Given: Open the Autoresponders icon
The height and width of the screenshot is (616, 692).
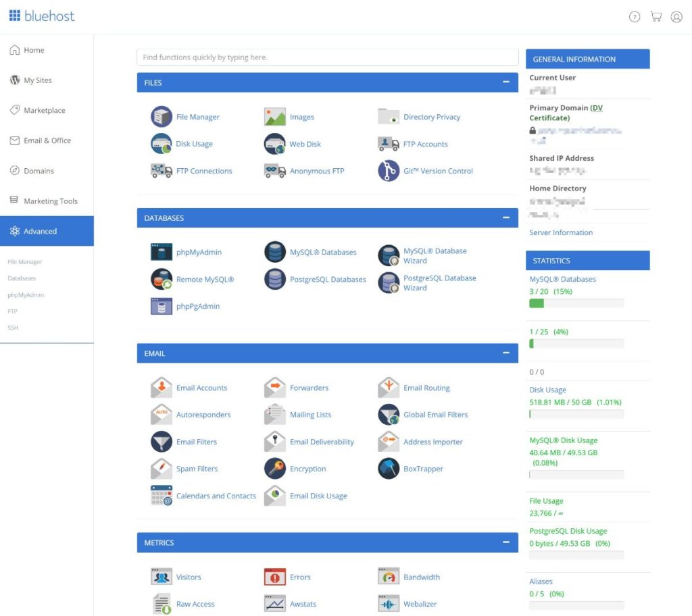Looking at the screenshot, I should click(x=162, y=415).
